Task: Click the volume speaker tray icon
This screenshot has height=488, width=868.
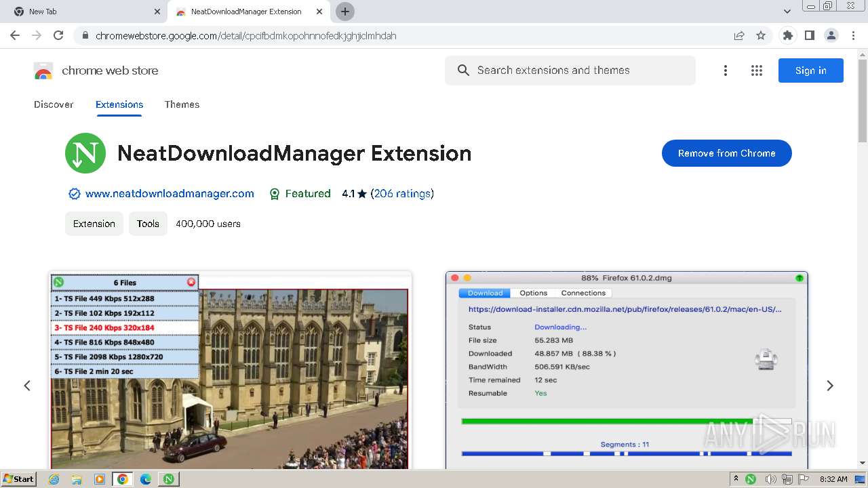Action: click(x=770, y=479)
